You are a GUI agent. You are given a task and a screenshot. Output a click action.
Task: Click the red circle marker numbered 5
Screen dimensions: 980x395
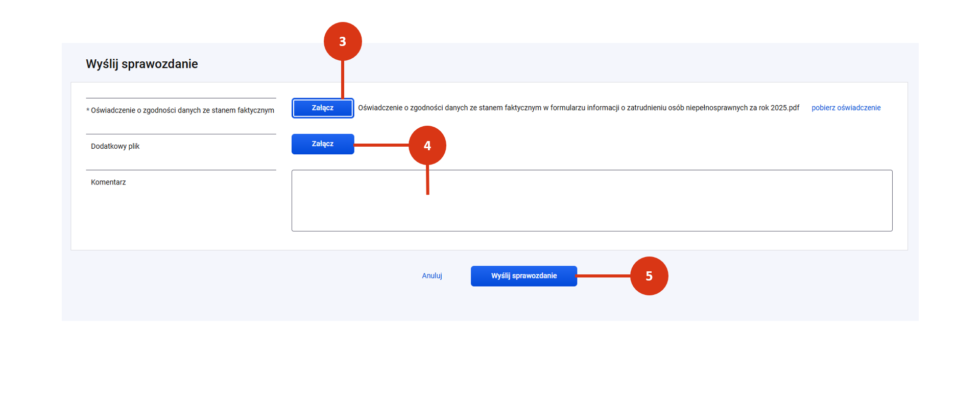pos(649,276)
